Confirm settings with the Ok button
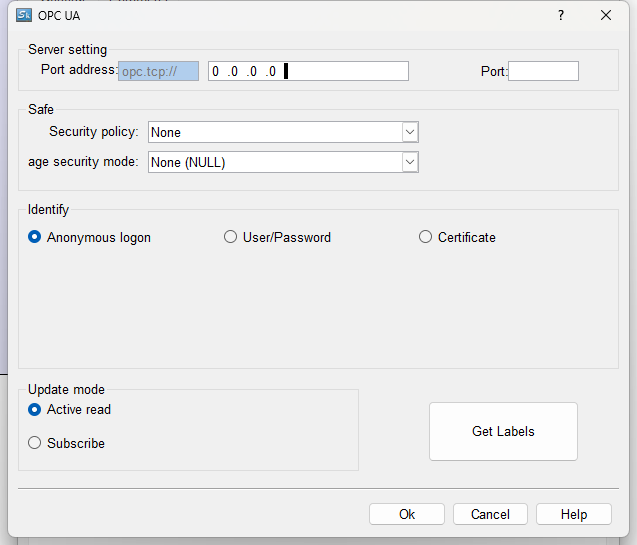637x545 pixels. click(x=406, y=514)
